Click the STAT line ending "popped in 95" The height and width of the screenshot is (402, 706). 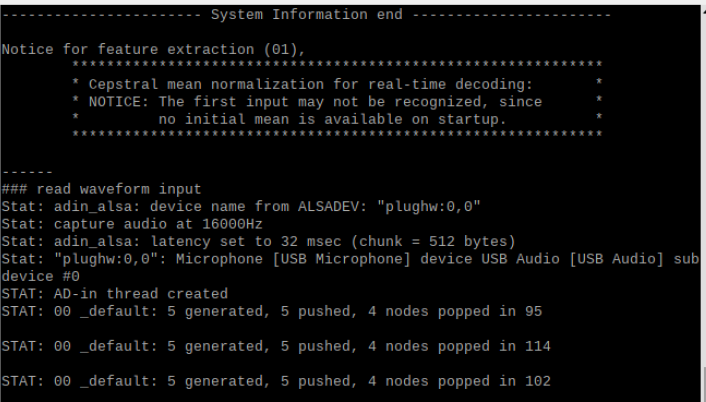click(x=271, y=311)
